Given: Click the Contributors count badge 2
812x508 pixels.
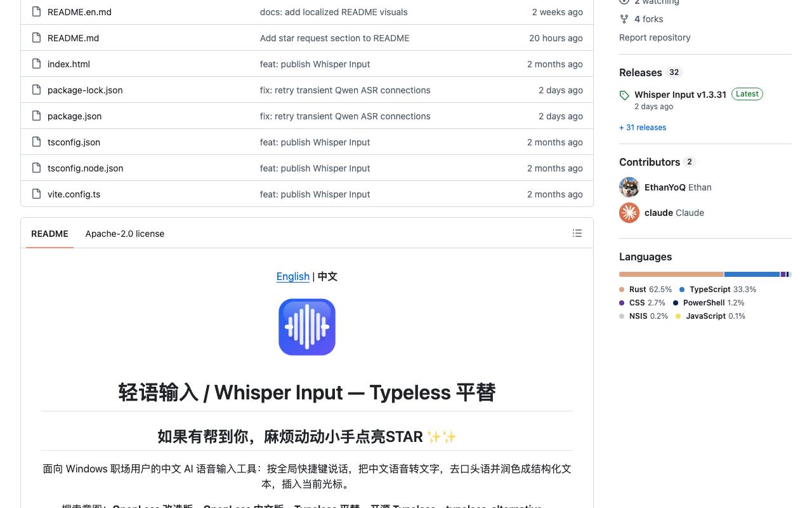Looking at the screenshot, I should 690,162.
